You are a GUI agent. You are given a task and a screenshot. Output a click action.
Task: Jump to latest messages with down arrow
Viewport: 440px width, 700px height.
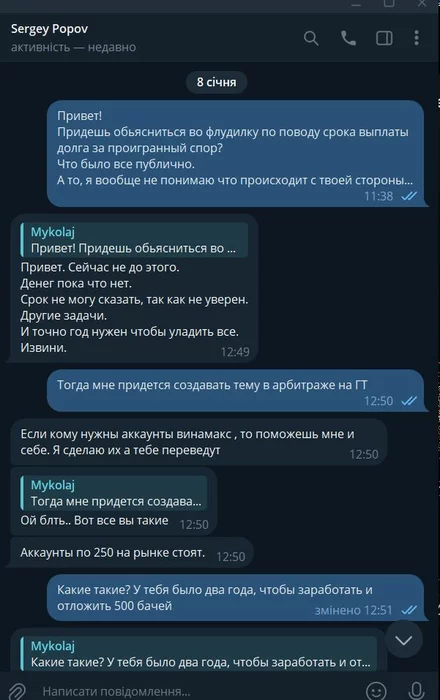tap(403, 641)
